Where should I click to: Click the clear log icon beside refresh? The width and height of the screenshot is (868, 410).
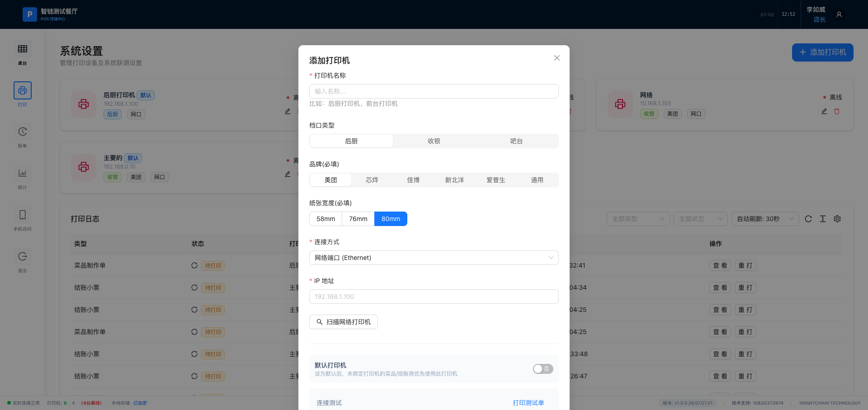pyautogui.click(x=823, y=219)
